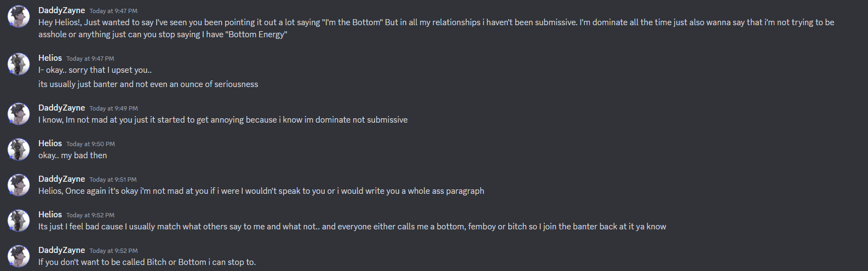Click DaddyZayne's avatar on the first message

tap(18, 17)
